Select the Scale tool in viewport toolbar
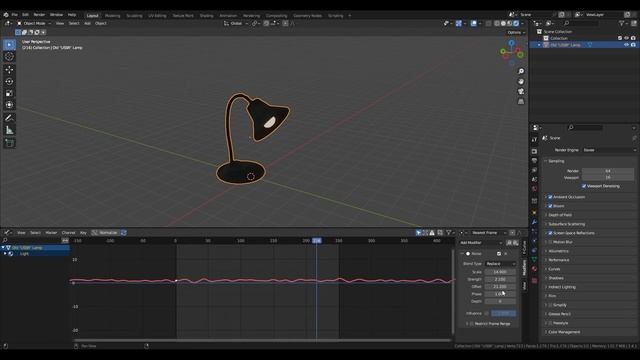This screenshot has height=360, width=640. tap(9, 93)
